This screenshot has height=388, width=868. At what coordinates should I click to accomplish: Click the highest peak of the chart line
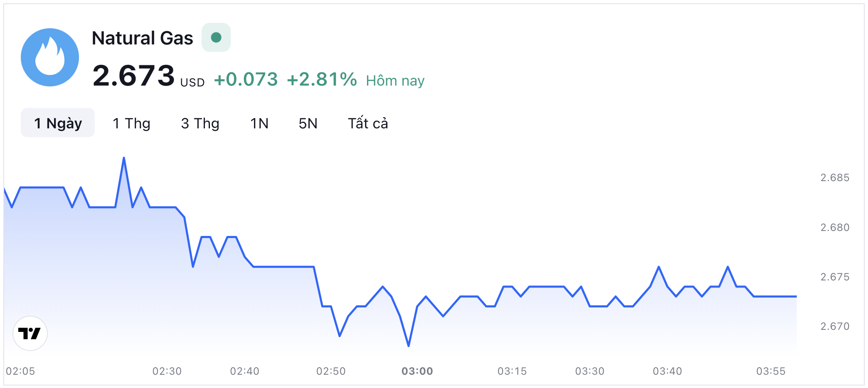pyautogui.click(x=124, y=158)
